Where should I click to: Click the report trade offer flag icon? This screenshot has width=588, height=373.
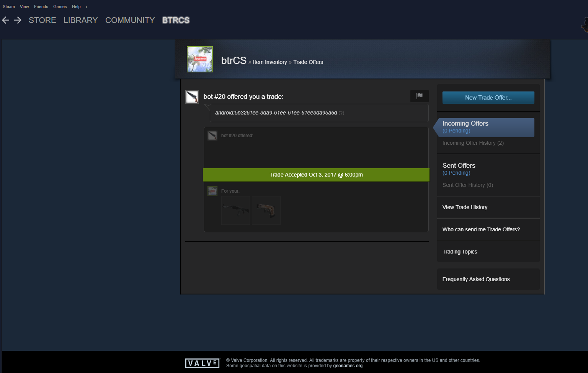point(420,96)
